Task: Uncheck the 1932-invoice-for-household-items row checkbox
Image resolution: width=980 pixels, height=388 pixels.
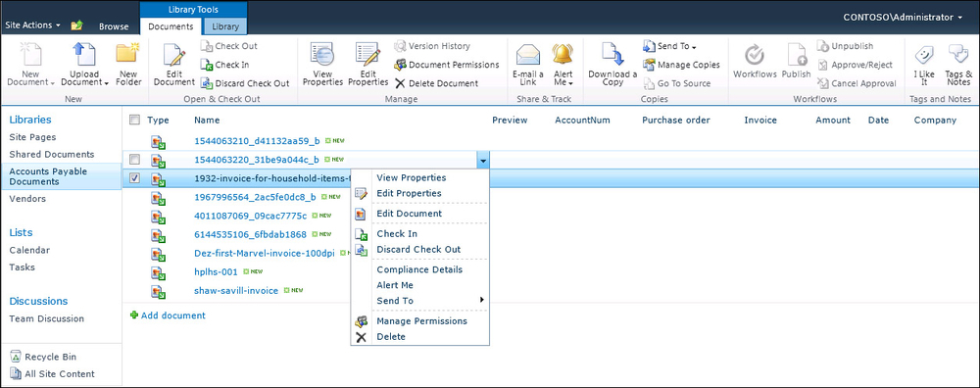Action: [134, 178]
